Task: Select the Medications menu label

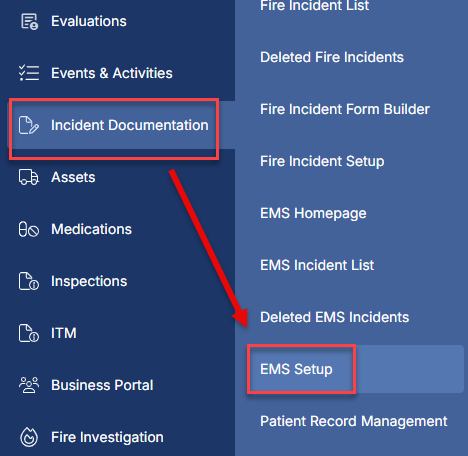Action: click(x=91, y=229)
